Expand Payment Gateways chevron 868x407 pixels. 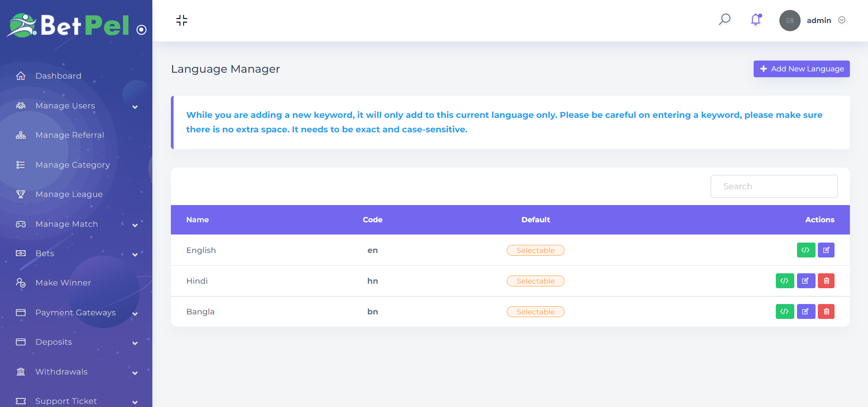pyautogui.click(x=135, y=314)
